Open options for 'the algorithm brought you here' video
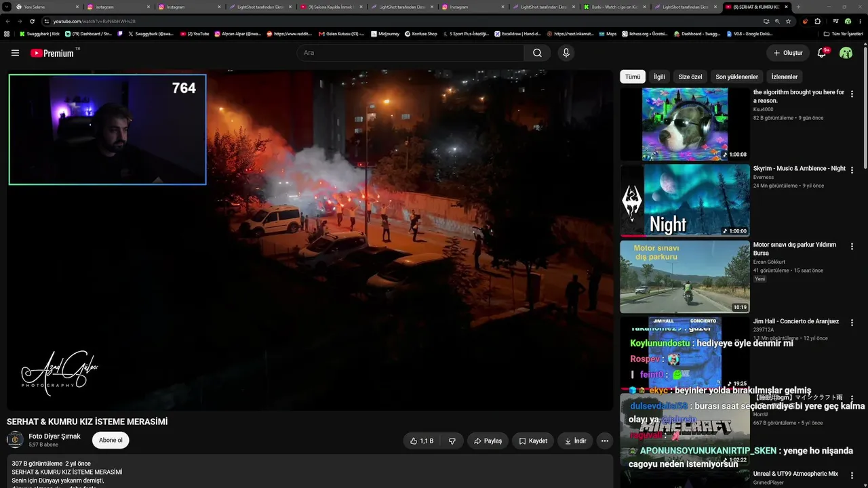The image size is (868, 488). point(852,94)
